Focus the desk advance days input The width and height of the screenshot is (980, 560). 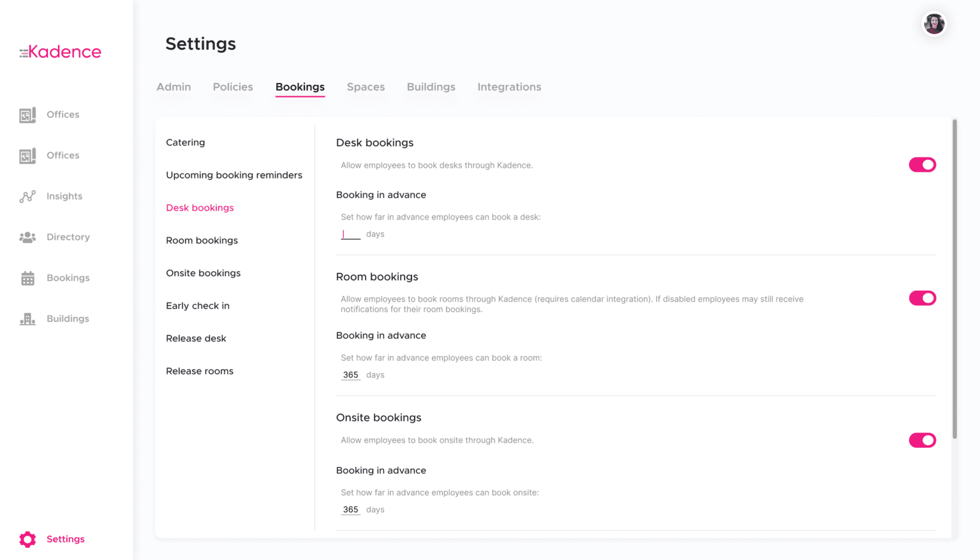tap(350, 234)
